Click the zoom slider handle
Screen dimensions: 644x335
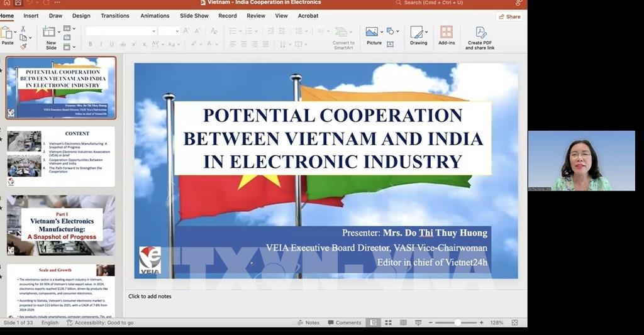pos(458,322)
